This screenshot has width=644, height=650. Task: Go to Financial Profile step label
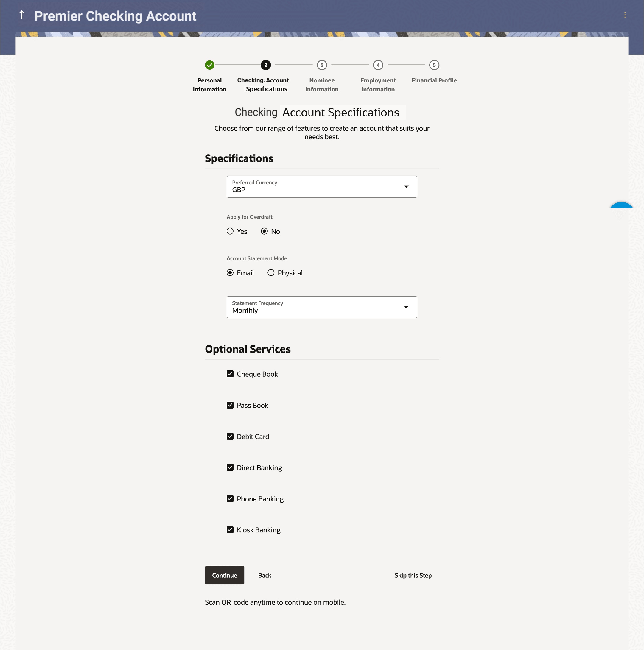434,80
